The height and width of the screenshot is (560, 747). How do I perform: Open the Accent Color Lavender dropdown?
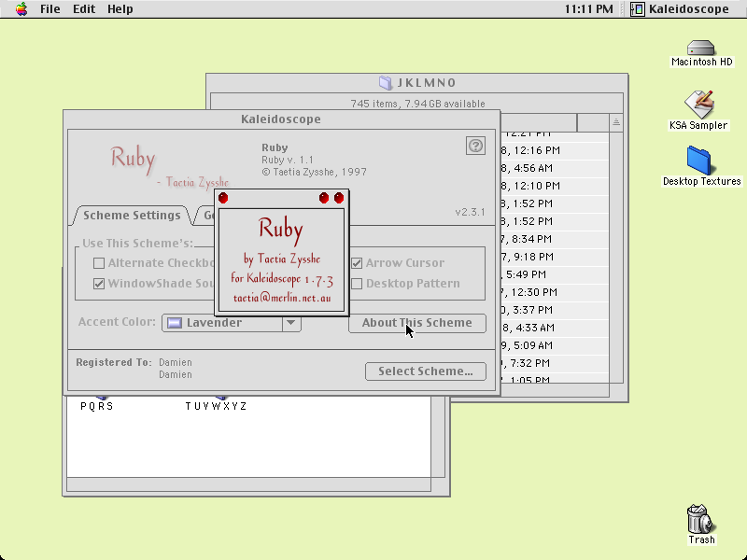232,323
